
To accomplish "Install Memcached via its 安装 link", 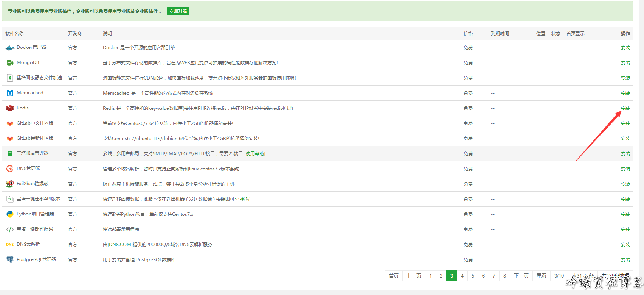I will coord(625,93).
